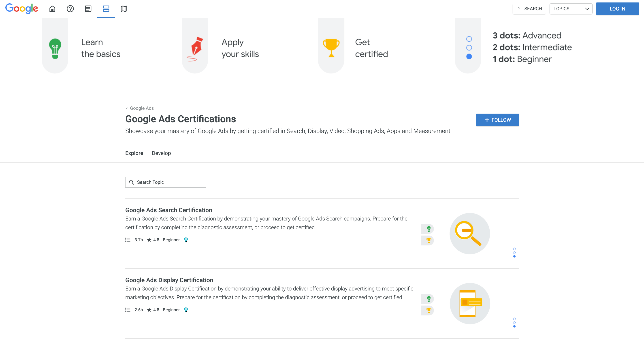Click the green lightbulb Learn the basics icon
This screenshot has height=339, width=644.
click(55, 49)
